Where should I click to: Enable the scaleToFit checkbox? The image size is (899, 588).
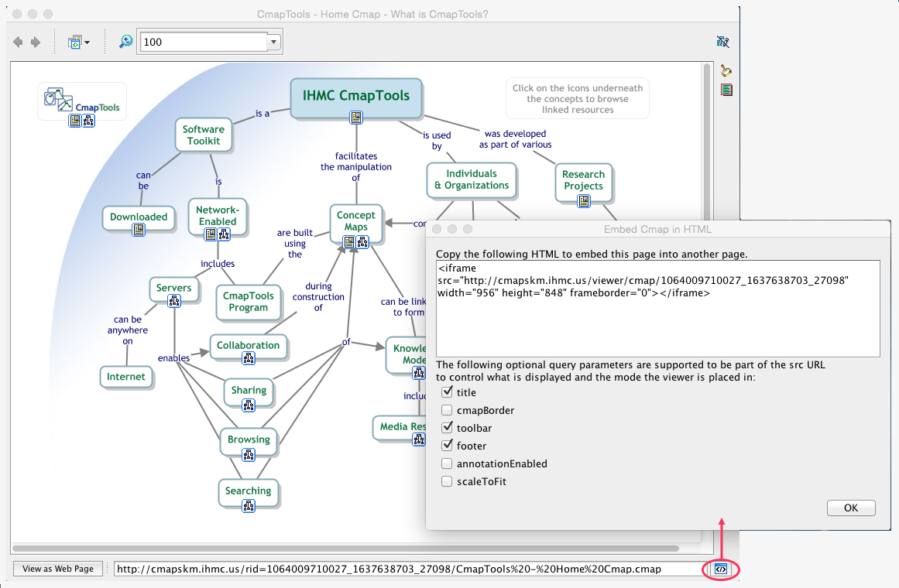click(x=448, y=480)
